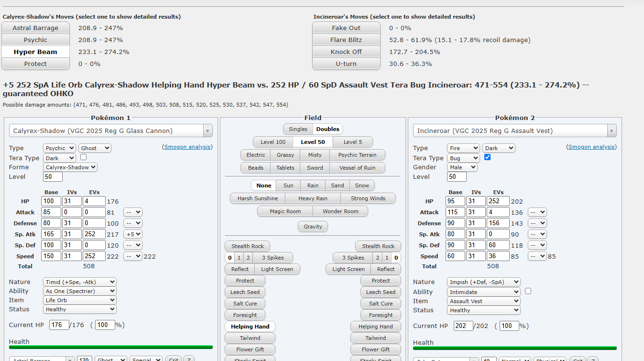Open Sp. Atk +5 boost dropdown
Screen dimensions: 644x361
132,234
